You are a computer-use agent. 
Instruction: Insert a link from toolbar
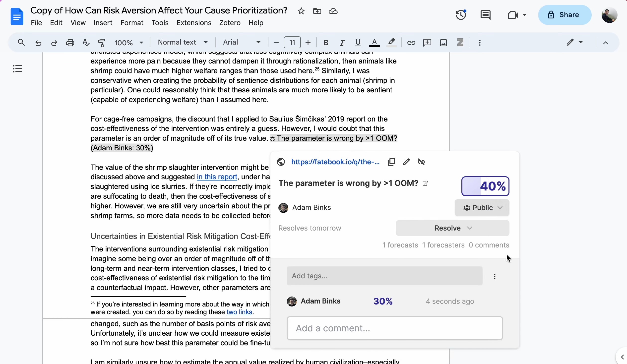tap(411, 43)
